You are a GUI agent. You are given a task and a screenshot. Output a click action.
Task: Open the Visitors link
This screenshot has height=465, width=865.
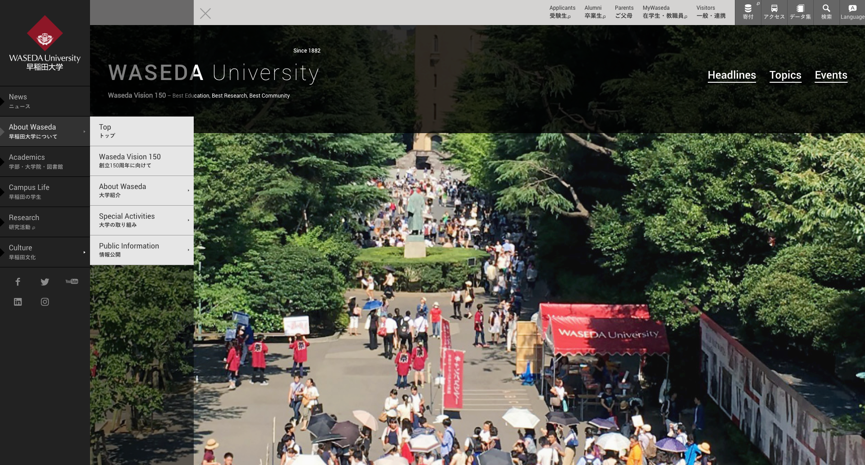711,12
